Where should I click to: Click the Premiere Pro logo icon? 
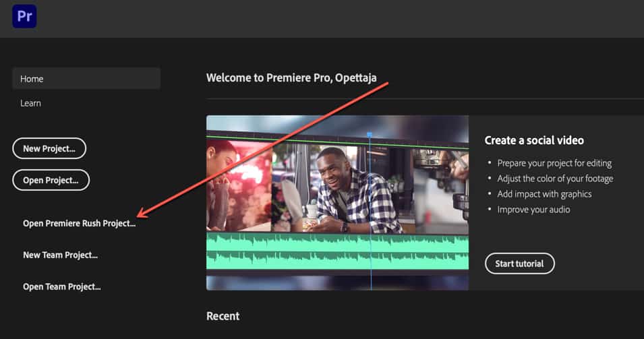coord(24,16)
